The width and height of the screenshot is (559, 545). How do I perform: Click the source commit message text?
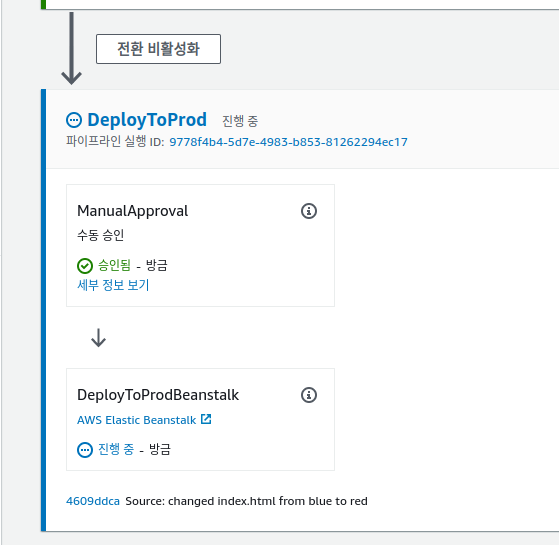(x=246, y=501)
